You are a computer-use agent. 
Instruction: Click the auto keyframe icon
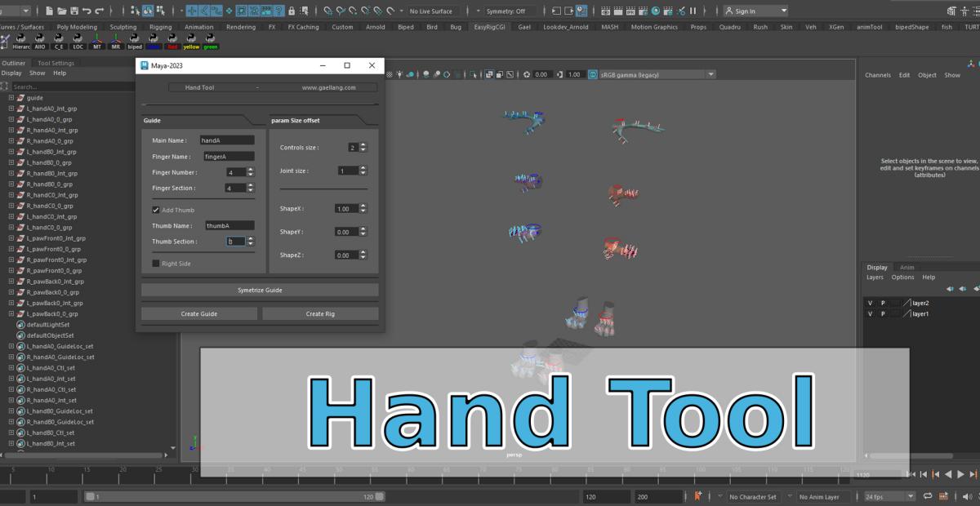698,496
